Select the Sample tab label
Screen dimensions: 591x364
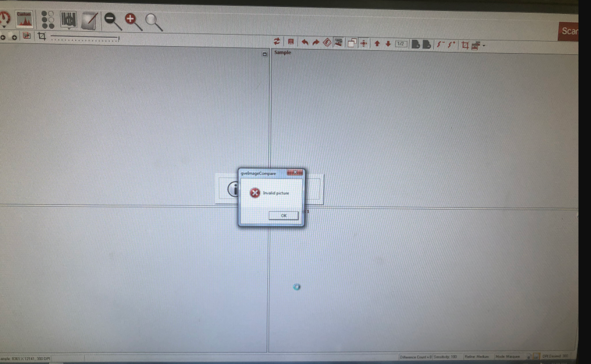click(x=283, y=53)
